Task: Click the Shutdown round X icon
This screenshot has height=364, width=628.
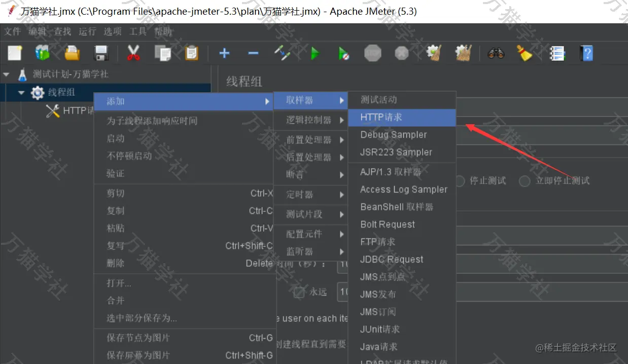Action: 402,53
